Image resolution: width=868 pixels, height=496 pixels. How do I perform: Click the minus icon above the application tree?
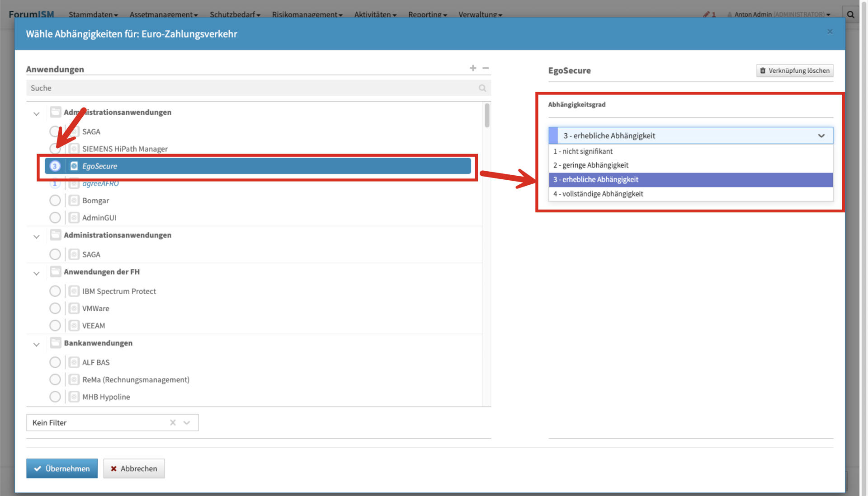[x=486, y=68]
